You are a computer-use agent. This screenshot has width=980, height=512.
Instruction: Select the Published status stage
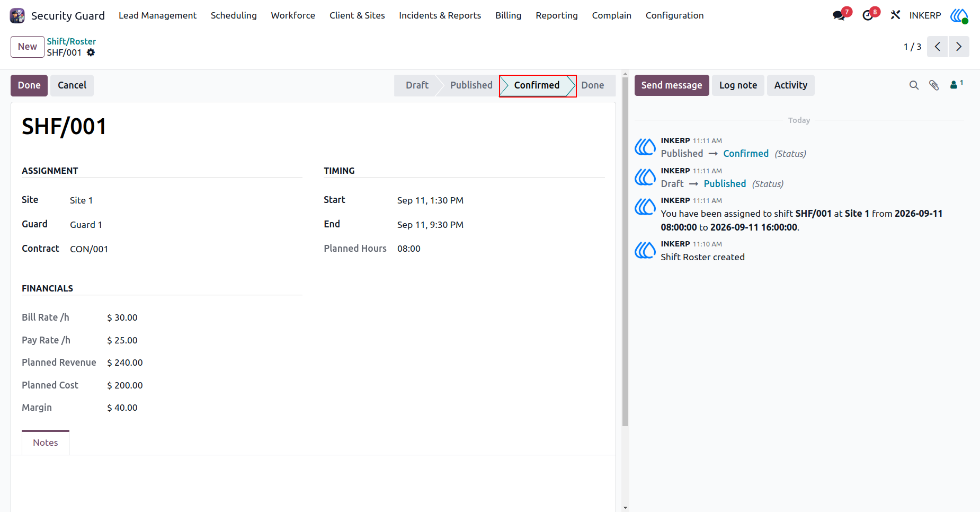coord(471,85)
